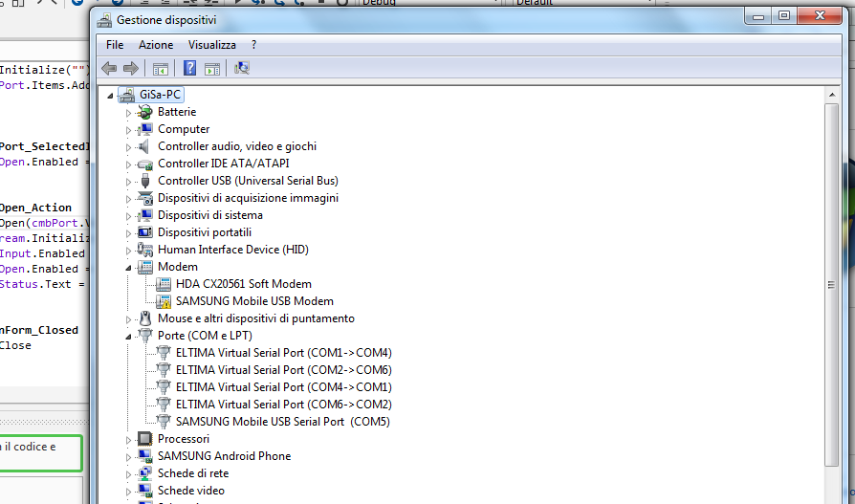The width and height of the screenshot is (855, 504).
Task: Collapse the Porte (COM e LPT) node
Action: [x=129, y=337]
